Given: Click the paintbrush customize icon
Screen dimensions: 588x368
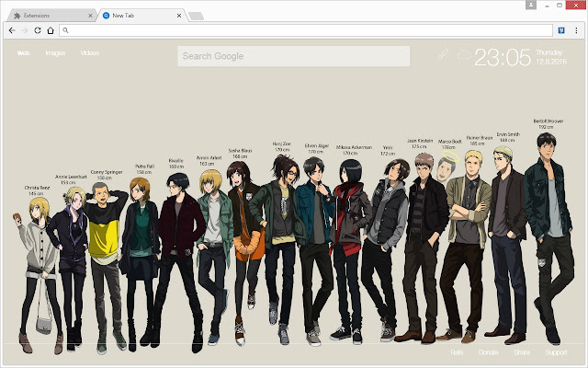Looking at the screenshot, I should 443,54.
